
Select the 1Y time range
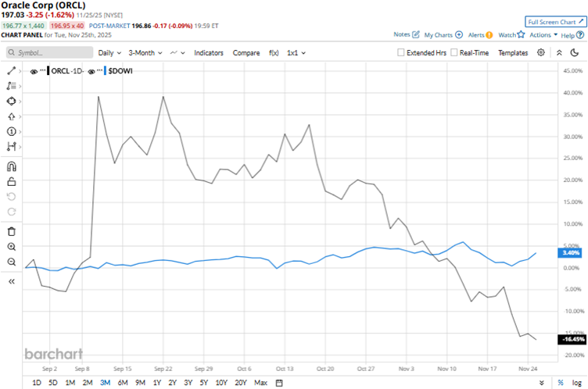click(156, 383)
